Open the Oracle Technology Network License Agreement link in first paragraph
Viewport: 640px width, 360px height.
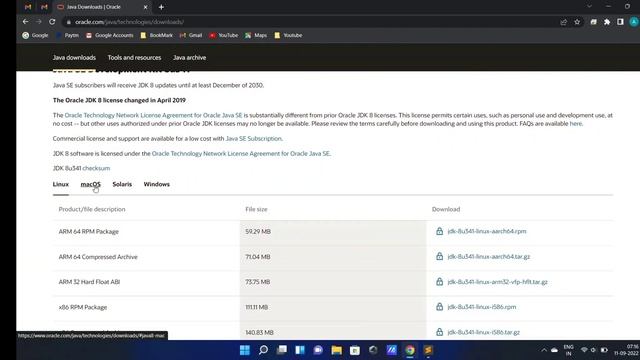pyautogui.click(x=153, y=116)
